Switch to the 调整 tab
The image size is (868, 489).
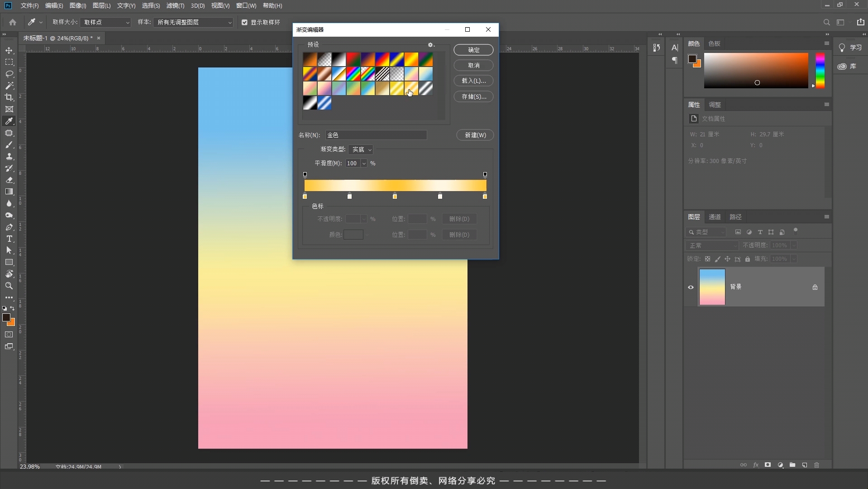pyautogui.click(x=715, y=105)
